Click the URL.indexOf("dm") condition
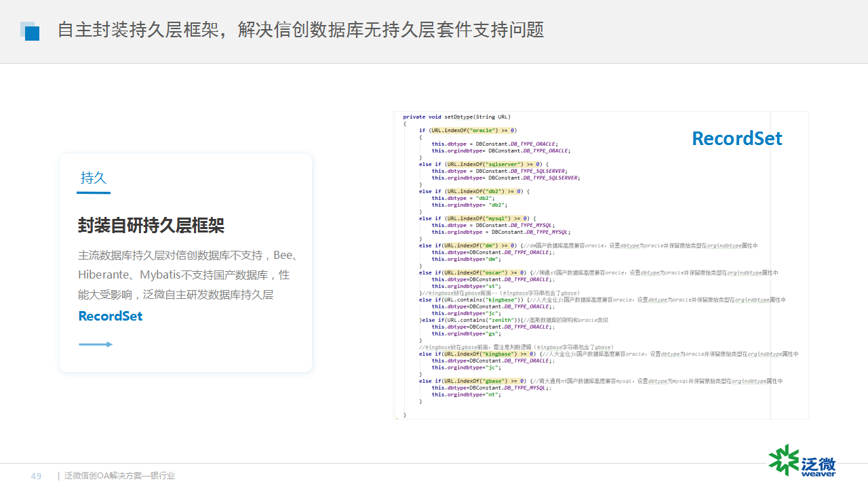 481,245
